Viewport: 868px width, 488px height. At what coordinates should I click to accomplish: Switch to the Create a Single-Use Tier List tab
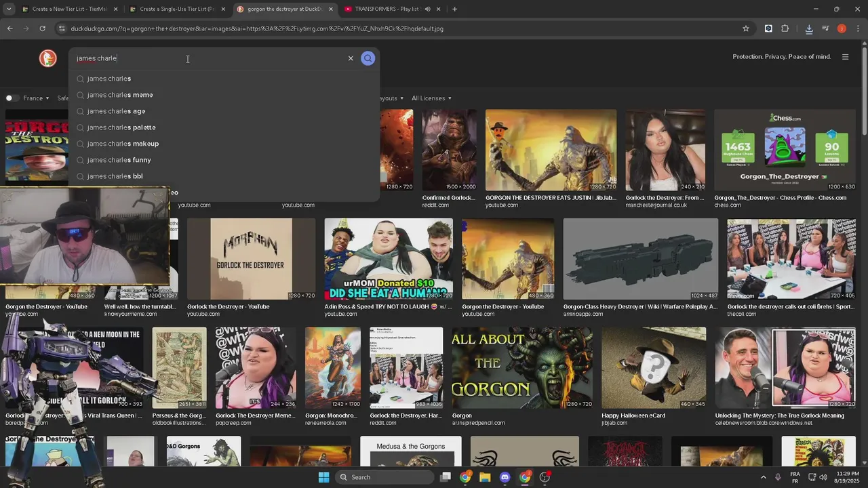point(176,9)
